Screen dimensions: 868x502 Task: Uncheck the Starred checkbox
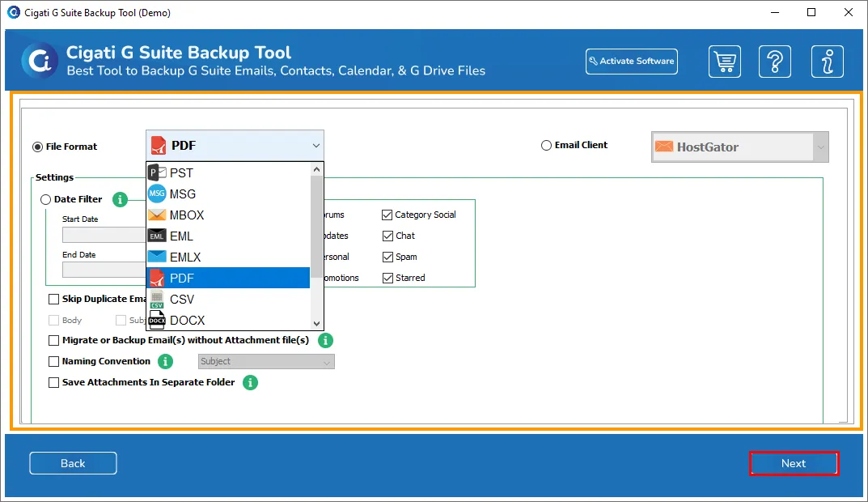click(387, 279)
